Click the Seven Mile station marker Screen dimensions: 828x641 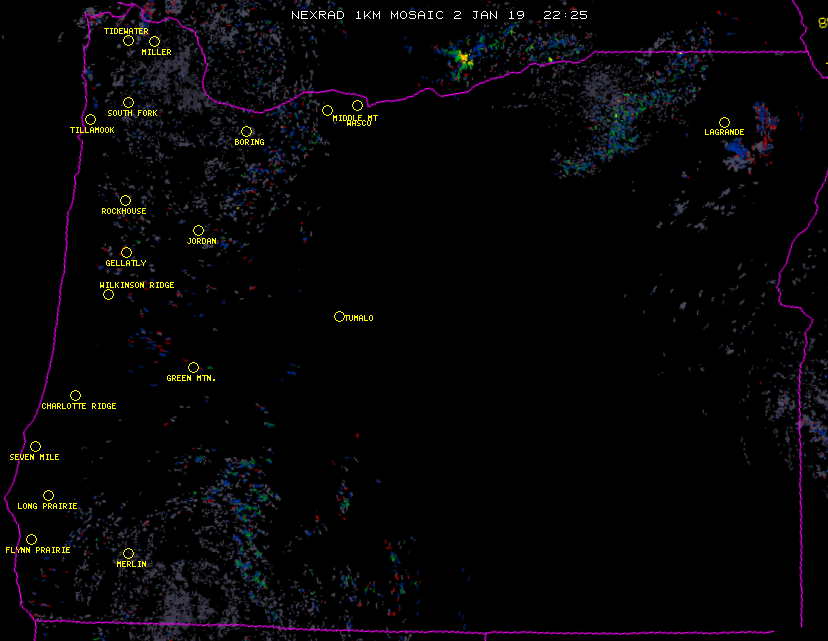35,446
